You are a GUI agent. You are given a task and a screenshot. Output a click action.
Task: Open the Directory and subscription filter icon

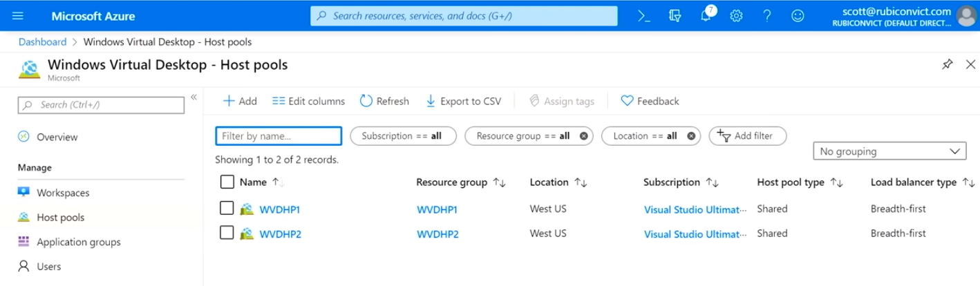675,16
